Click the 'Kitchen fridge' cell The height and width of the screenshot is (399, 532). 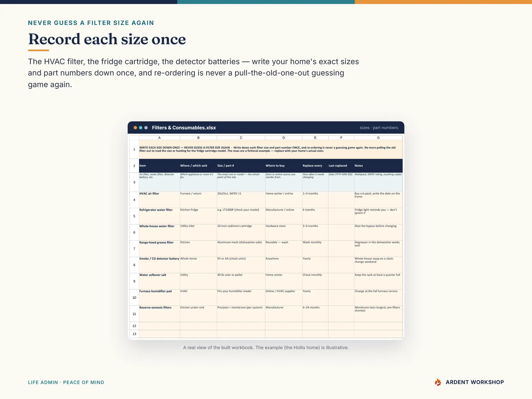click(199, 216)
